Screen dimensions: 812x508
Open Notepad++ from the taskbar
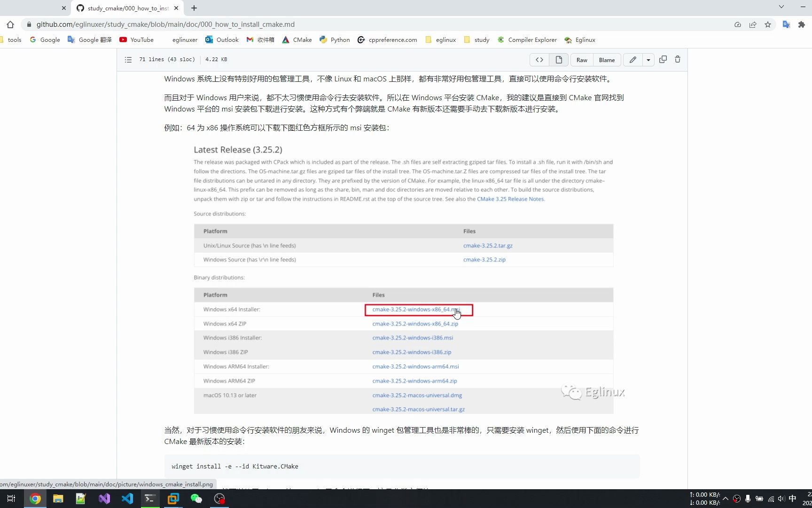point(81,499)
